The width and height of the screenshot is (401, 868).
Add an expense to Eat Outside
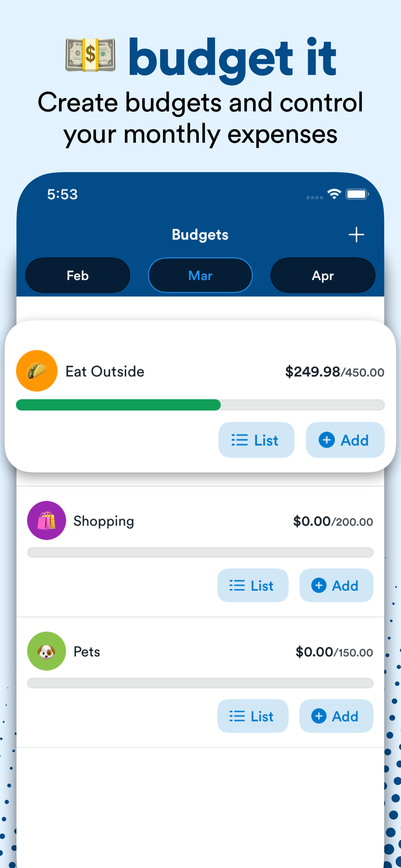pos(345,440)
